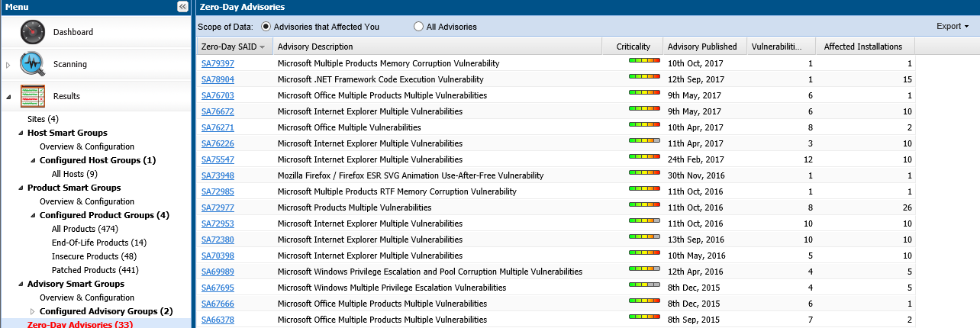Click criticality bar for SA79397

pyautogui.click(x=644, y=60)
